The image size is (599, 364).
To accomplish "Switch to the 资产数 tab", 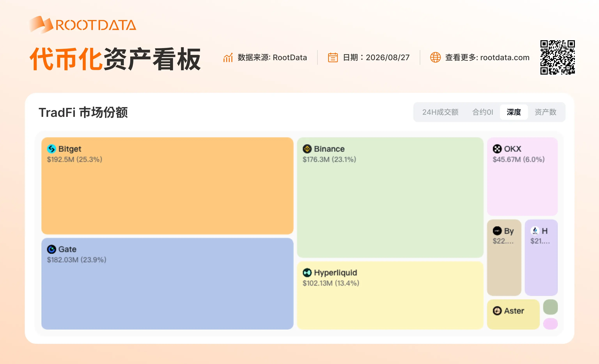I will 546,112.
